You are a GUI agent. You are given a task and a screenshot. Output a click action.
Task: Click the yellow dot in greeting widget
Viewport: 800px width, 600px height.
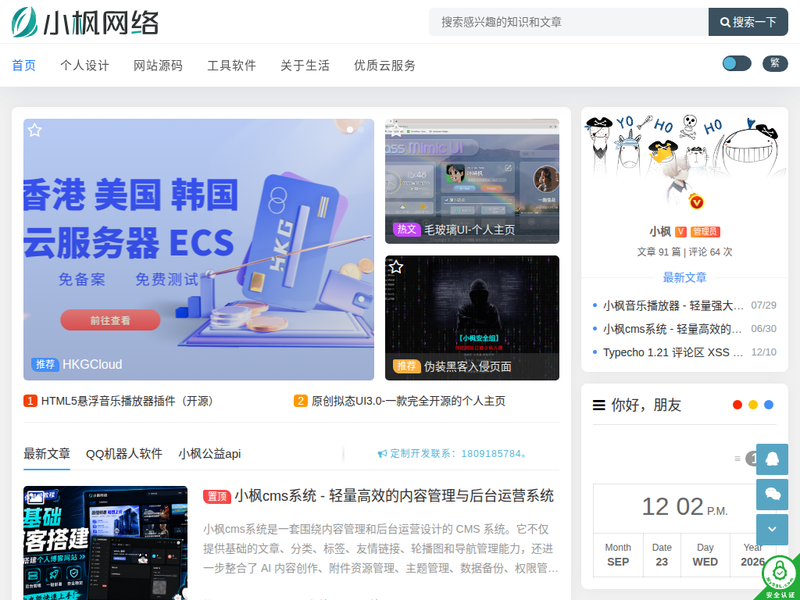tap(753, 405)
